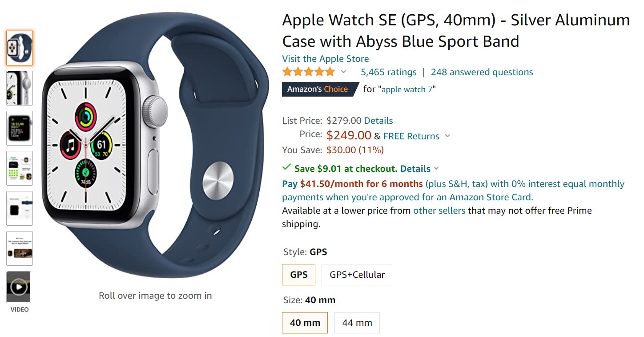Expand the star rating breakdown chevron
Viewport: 644px width, 337px height.
pyautogui.click(x=343, y=72)
